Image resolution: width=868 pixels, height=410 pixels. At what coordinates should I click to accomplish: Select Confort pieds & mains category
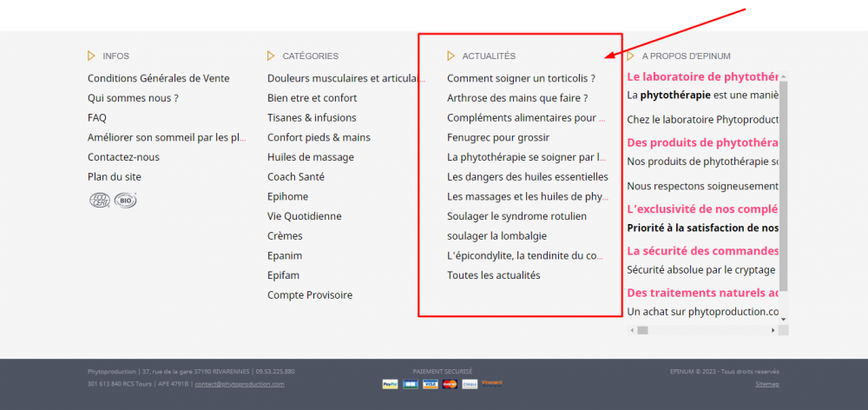coord(319,137)
